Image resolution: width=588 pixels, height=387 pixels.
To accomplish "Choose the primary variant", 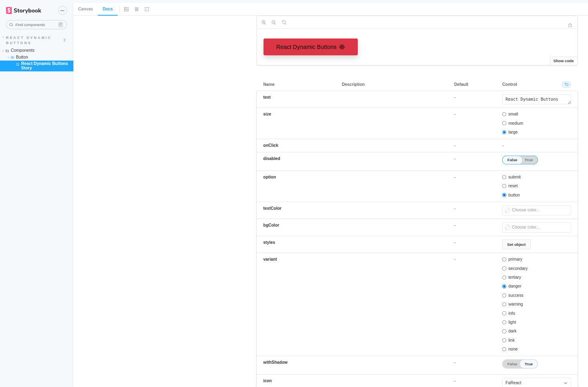I will click(504, 259).
